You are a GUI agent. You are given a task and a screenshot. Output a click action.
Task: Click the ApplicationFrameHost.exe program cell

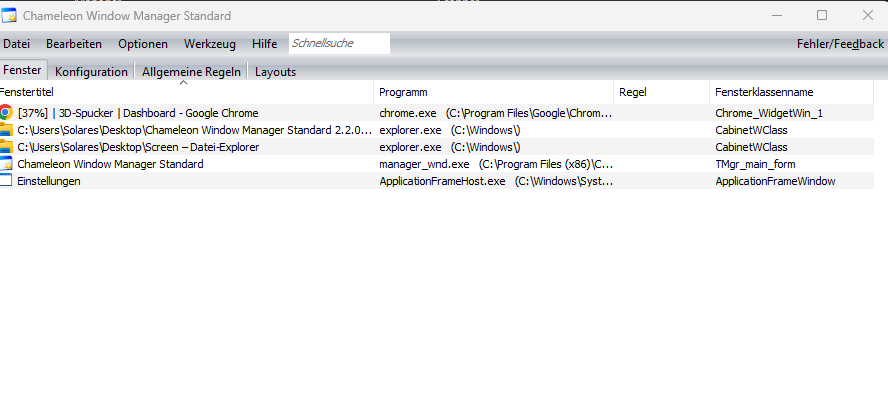pos(496,181)
